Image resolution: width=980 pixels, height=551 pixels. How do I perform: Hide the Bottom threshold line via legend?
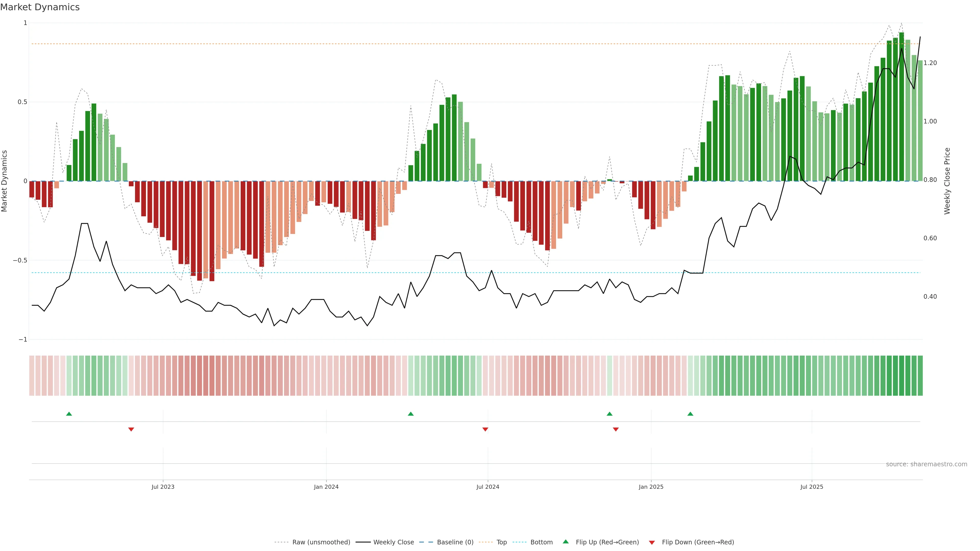(541, 542)
